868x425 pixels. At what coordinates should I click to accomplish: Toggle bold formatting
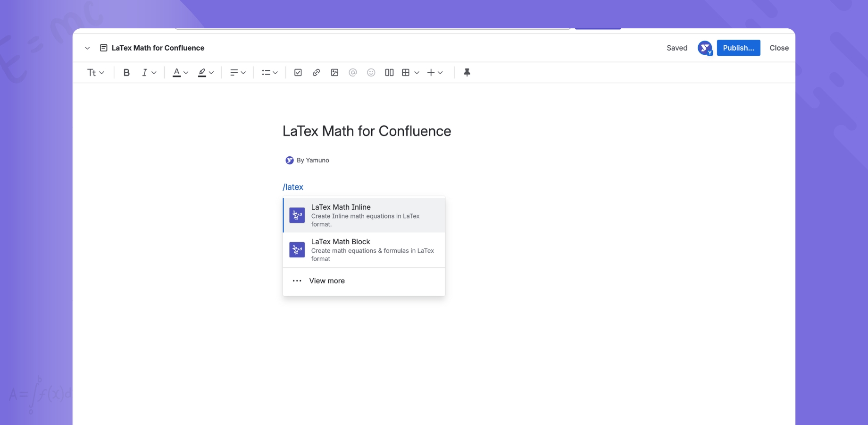coord(126,73)
